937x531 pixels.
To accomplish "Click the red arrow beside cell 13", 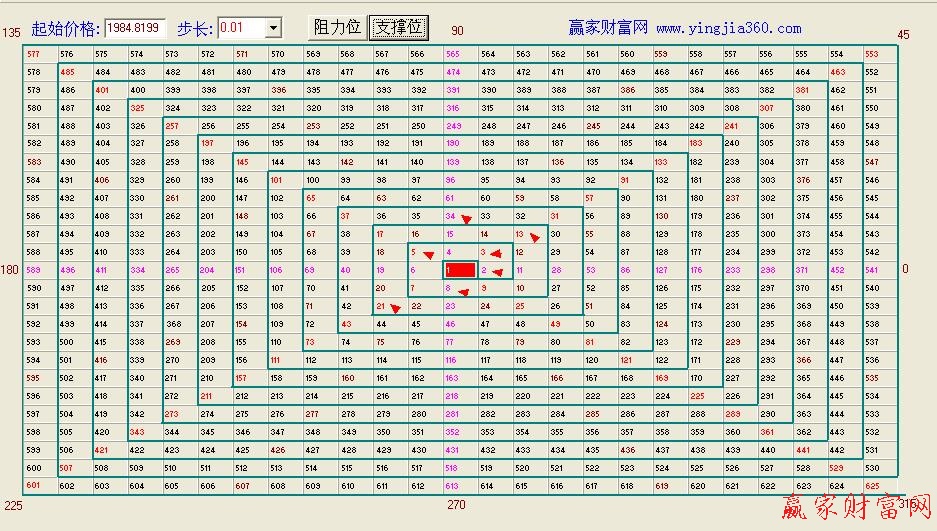I will [x=535, y=238].
